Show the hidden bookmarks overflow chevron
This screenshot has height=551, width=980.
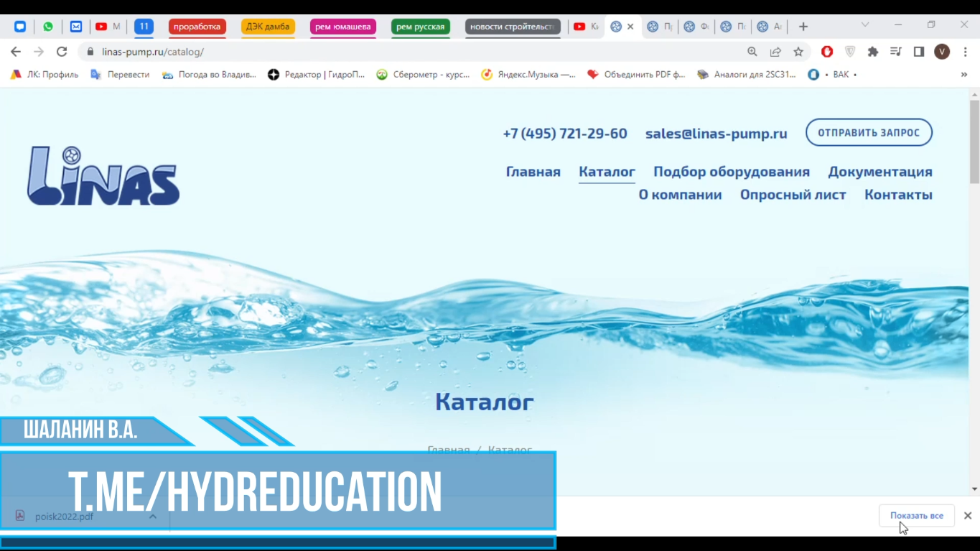pos(964,74)
